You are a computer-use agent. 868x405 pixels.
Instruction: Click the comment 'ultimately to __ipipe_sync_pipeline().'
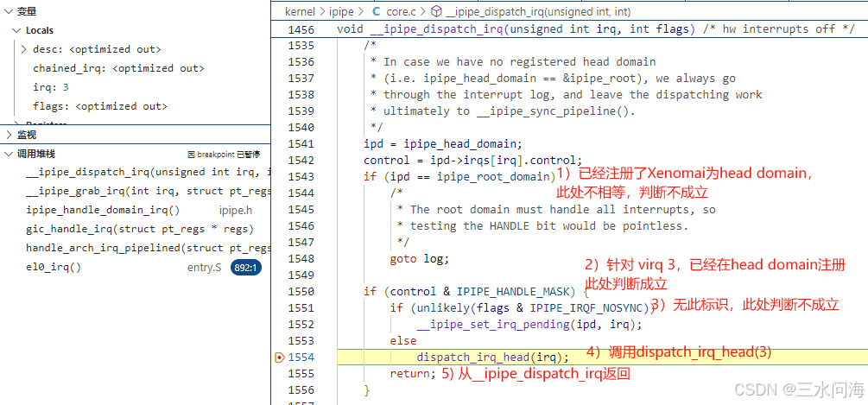(508, 111)
